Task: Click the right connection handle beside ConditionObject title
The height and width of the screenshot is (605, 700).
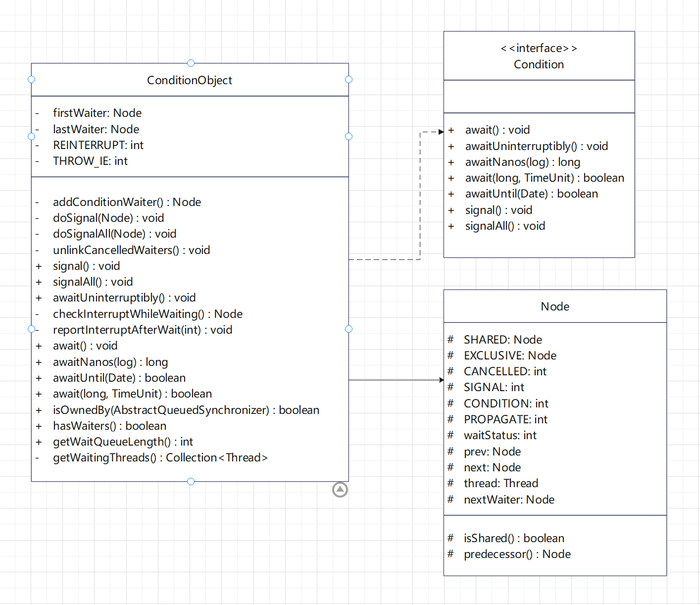Action: point(349,79)
